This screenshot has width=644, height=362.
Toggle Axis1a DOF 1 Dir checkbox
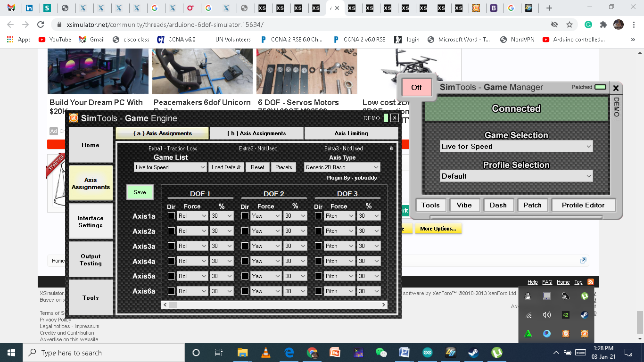click(171, 216)
